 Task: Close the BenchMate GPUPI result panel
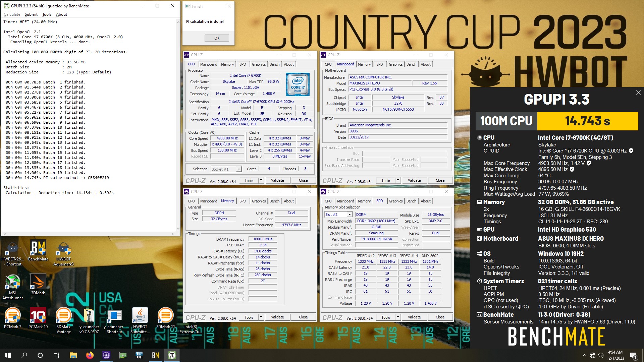click(x=638, y=93)
